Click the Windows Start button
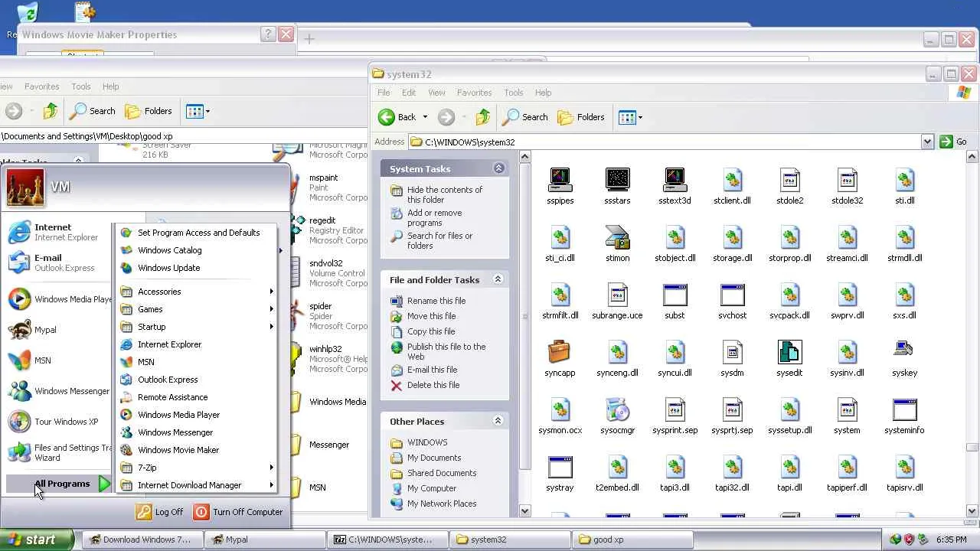This screenshot has width=980, height=551. [37, 540]
